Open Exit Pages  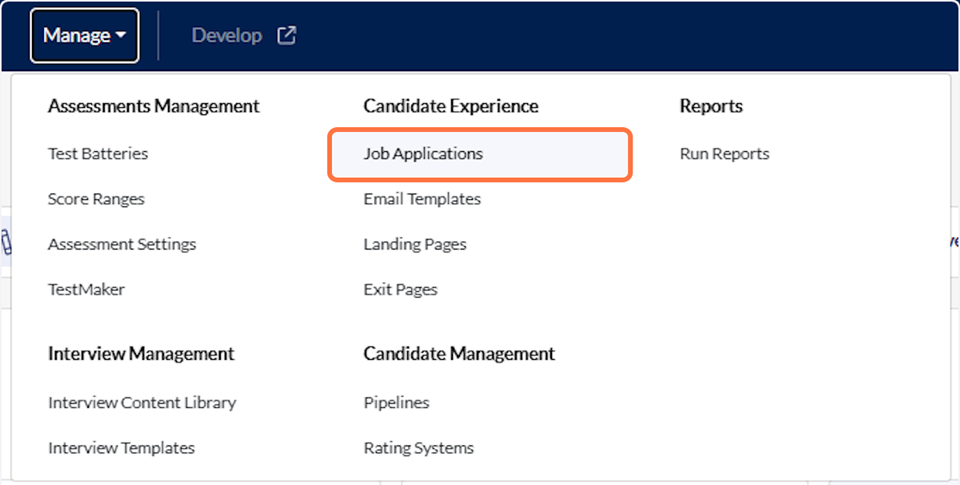tap(400, 289)
